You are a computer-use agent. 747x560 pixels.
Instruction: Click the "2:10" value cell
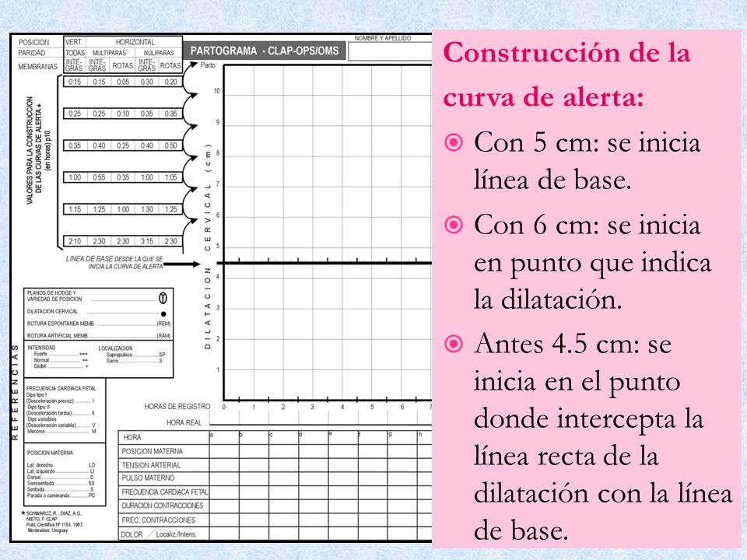(x=75, y=241)
